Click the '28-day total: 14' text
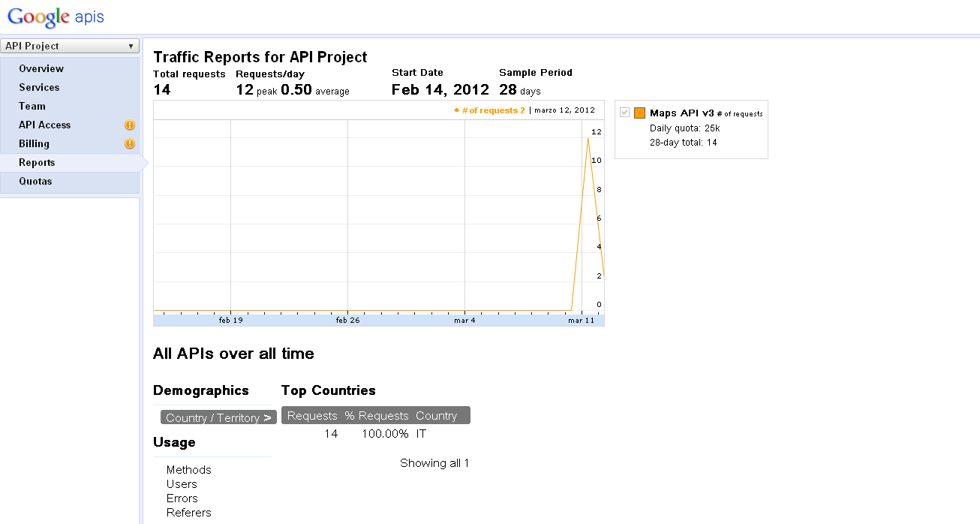Viewport: 980px width, 524px height. 684,143
